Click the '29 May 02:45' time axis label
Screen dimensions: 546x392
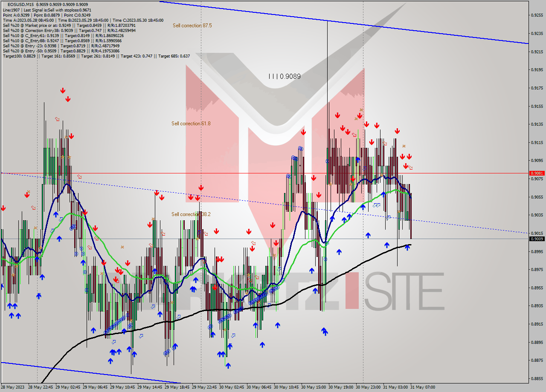(x=68, y=387)
